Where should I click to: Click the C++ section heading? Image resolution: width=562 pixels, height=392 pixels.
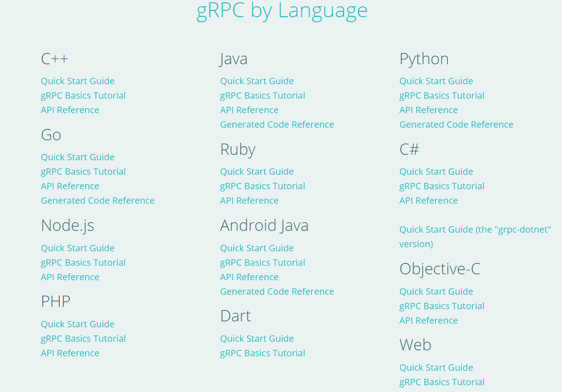[54, 59]
